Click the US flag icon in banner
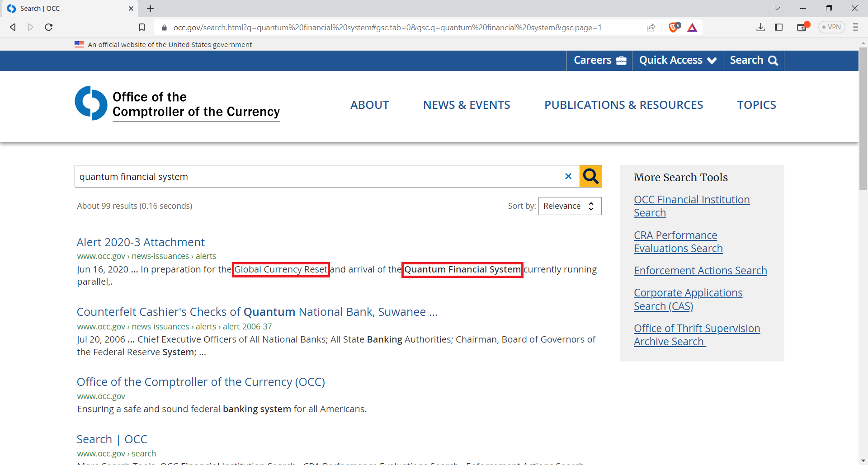This screenshot has height=465, width=868. point(79,44)
